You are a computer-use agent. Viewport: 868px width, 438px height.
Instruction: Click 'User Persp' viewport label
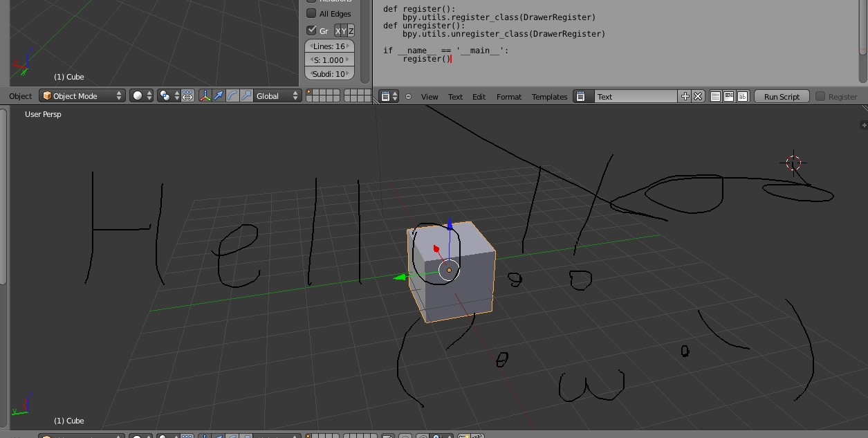click(43, 114)
